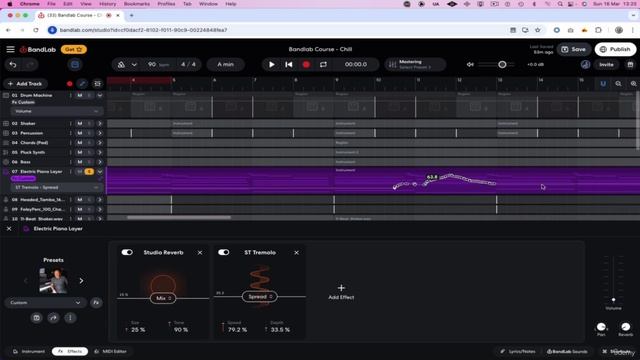Open the BandLab Sounds tab
Viewport: 640px width, 360px height.
click(x=567, y=351)
